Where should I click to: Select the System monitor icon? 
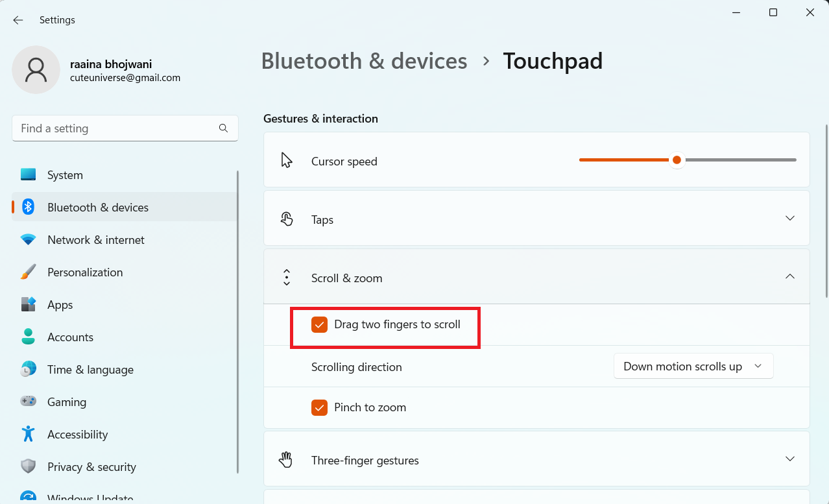(28, 174)
